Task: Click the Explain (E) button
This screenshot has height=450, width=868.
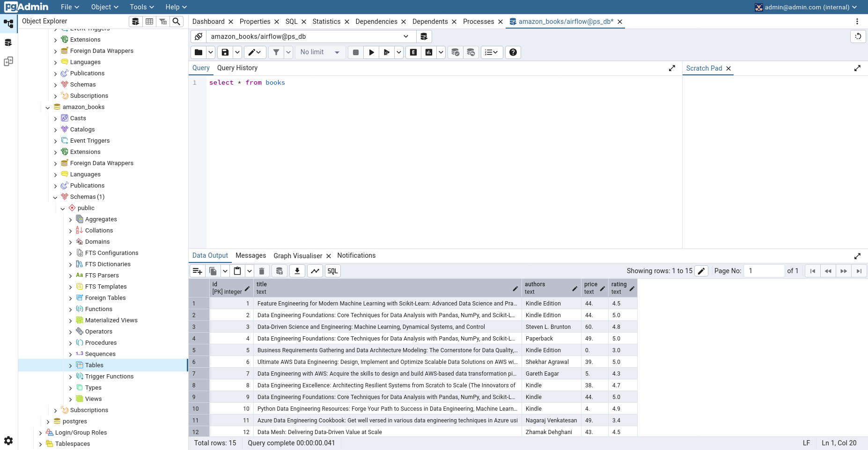Action: (x=413, y=52)
